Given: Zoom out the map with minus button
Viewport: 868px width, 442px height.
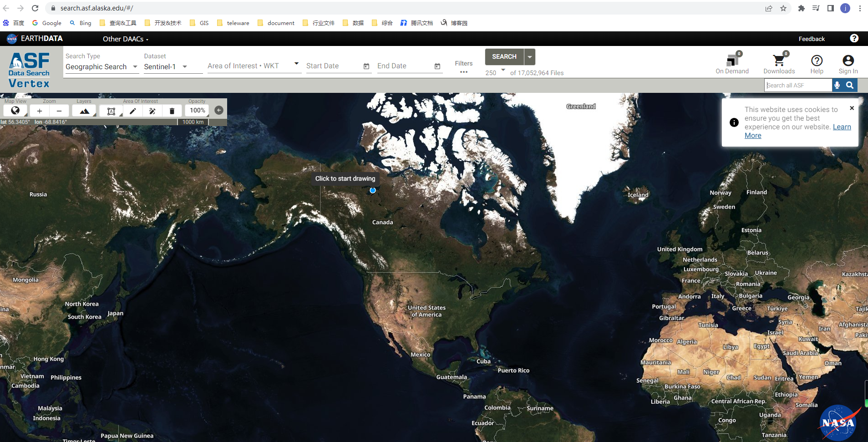Looking at the screenshot, I should pos(59,111).
